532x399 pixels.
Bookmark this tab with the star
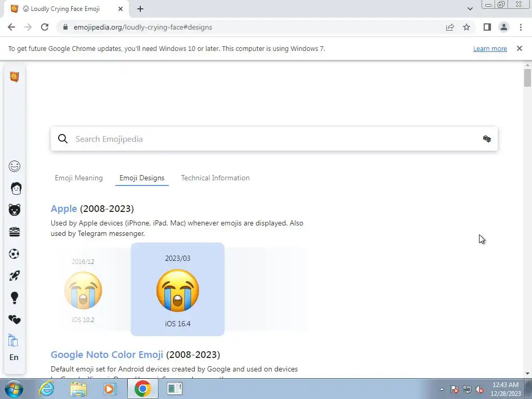pos(467,27)
